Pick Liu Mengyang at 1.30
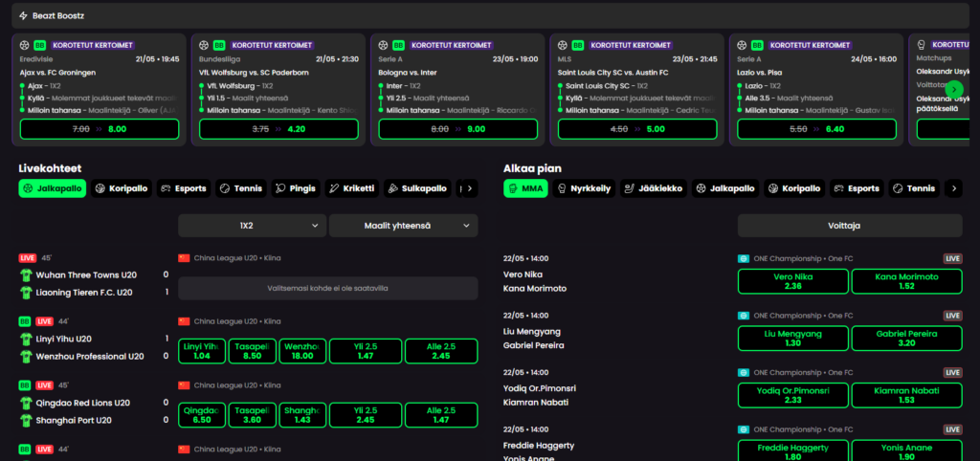The image size is (980, 461). point(793,339)
